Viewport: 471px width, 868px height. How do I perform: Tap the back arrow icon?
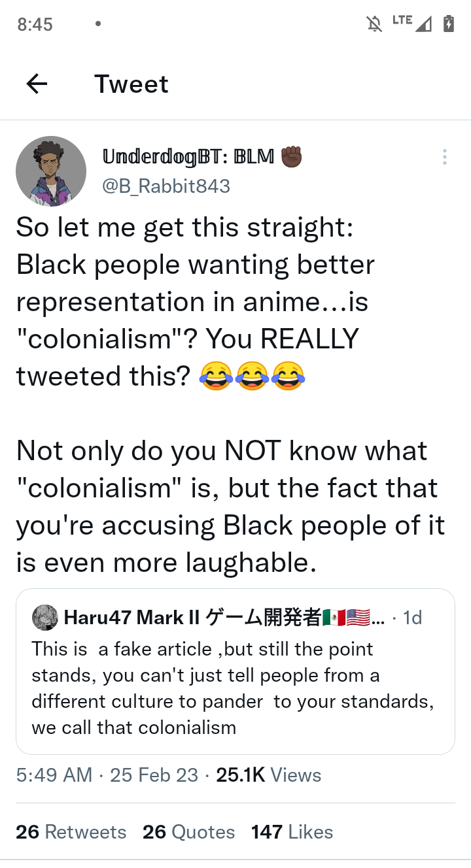click(37, 84)
